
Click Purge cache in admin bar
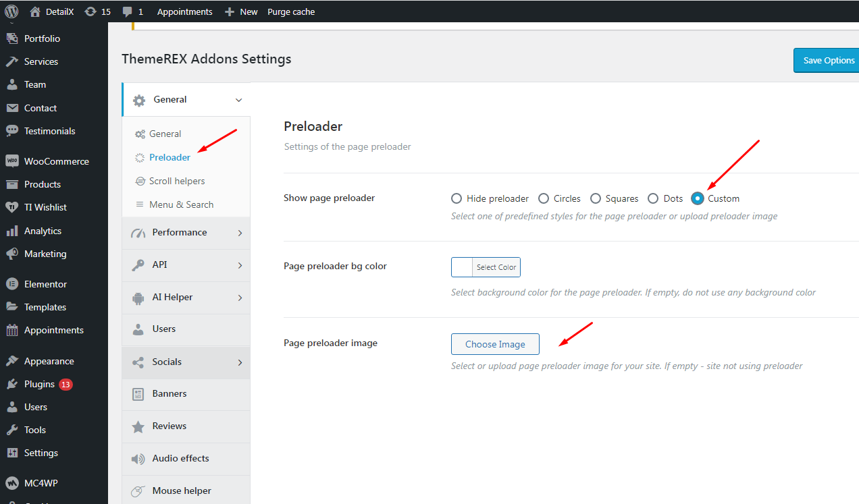click(291, 11)
